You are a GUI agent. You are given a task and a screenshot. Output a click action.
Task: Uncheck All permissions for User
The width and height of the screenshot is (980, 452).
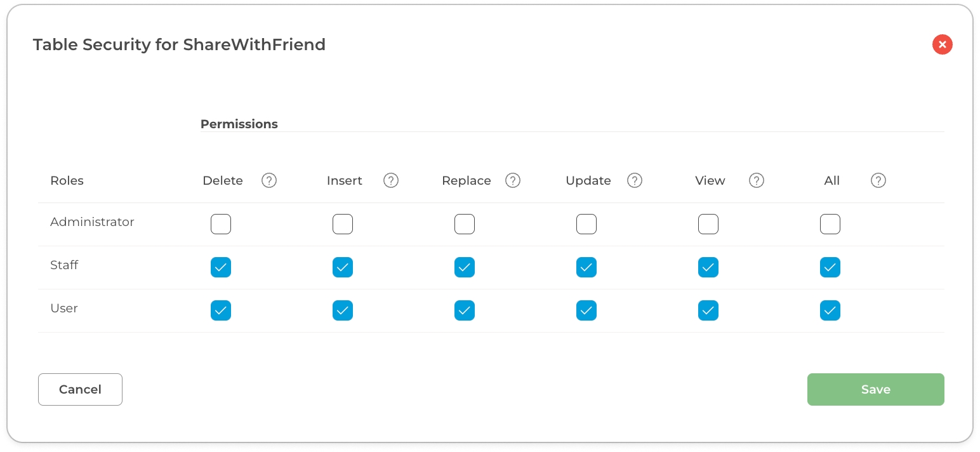[x=830, y=310]
